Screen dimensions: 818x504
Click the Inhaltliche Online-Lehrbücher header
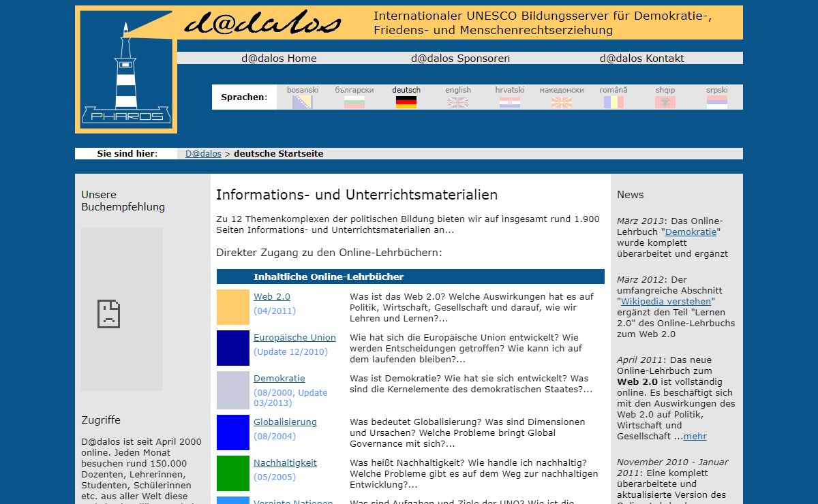pos(410,277)
